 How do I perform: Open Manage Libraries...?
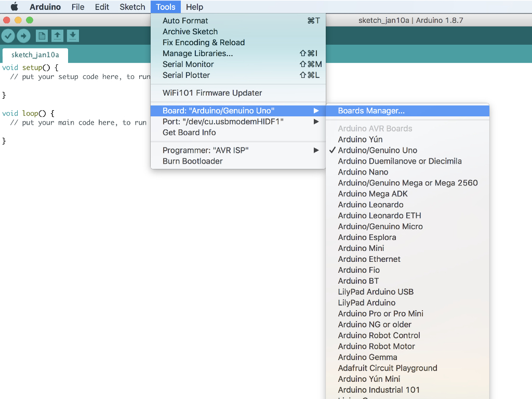click(x=238, y=54)
